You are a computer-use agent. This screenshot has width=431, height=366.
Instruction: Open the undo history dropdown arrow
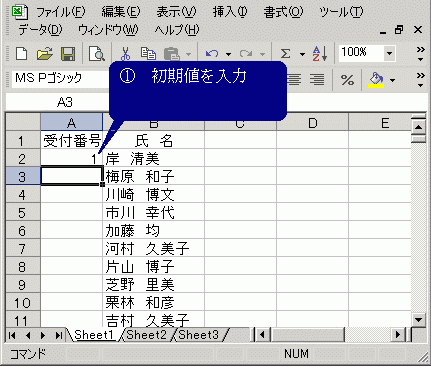point(228,54)
